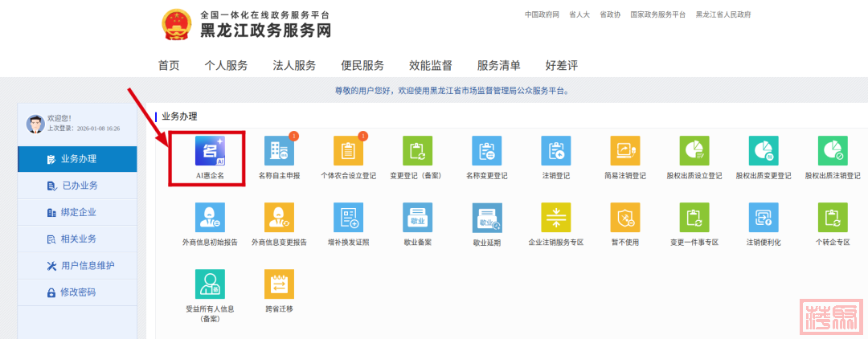Open 受益所有人信息(备案) icon

tap(210, 284)
